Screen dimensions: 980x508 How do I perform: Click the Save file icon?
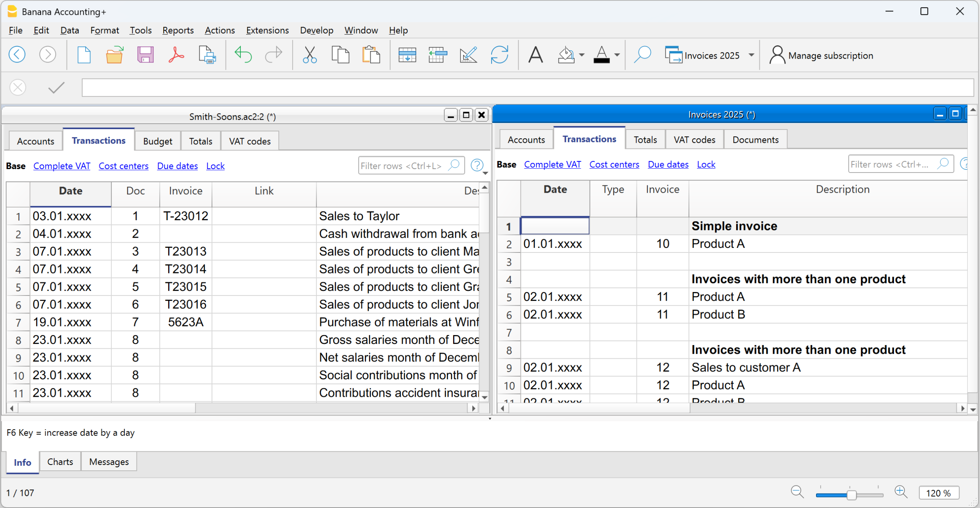coord(145,55)
